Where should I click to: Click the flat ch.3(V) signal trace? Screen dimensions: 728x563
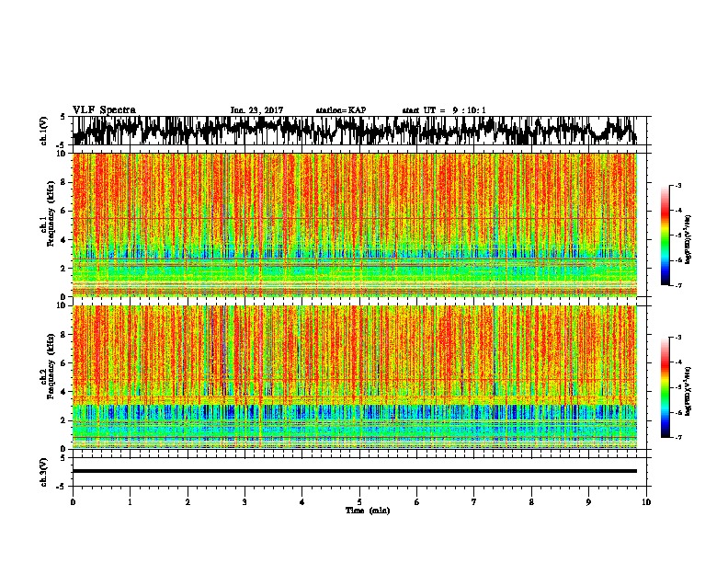(355, 471)
